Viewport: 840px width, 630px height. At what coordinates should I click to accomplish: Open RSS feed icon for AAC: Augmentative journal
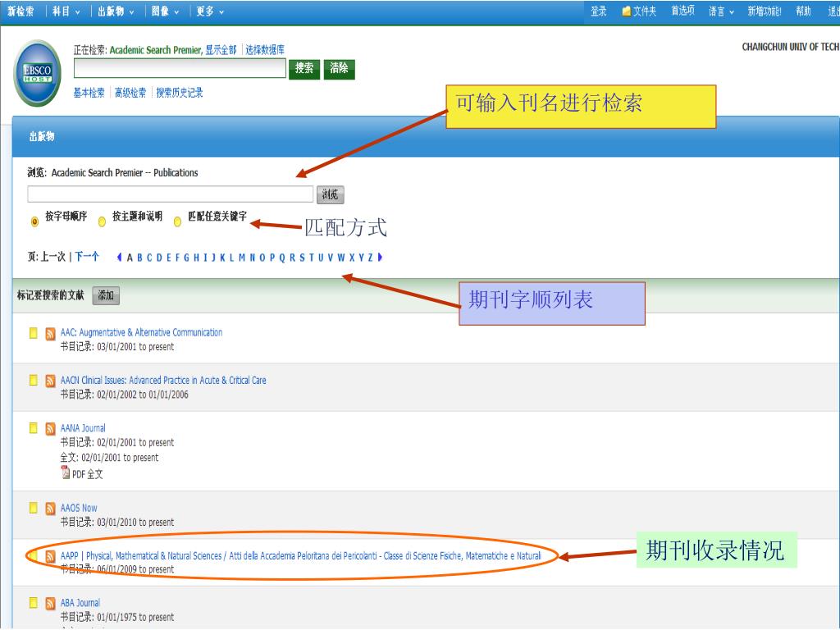coord(50,334)
